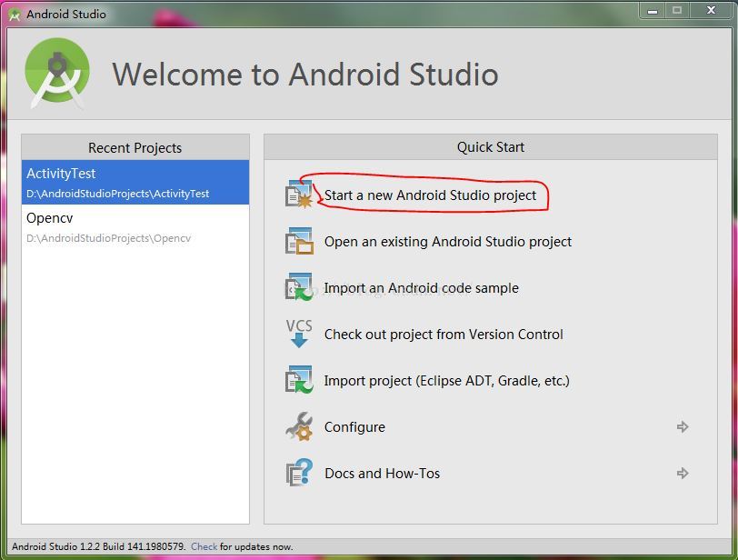Choose Import project (Eclipse ADT, Gradle, etc.)
738x560 pixels.
click(446, 380)
